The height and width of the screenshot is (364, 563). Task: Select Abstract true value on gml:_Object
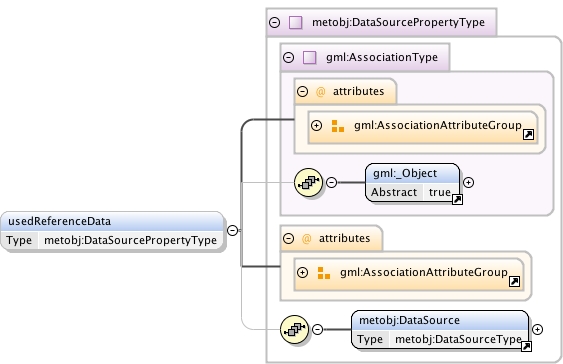point(440,192)
